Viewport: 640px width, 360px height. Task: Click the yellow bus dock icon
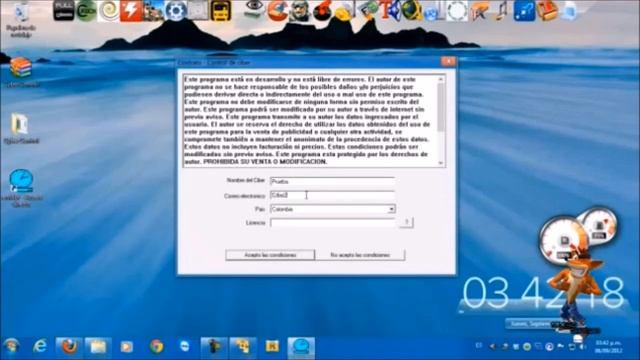(221, 11)
